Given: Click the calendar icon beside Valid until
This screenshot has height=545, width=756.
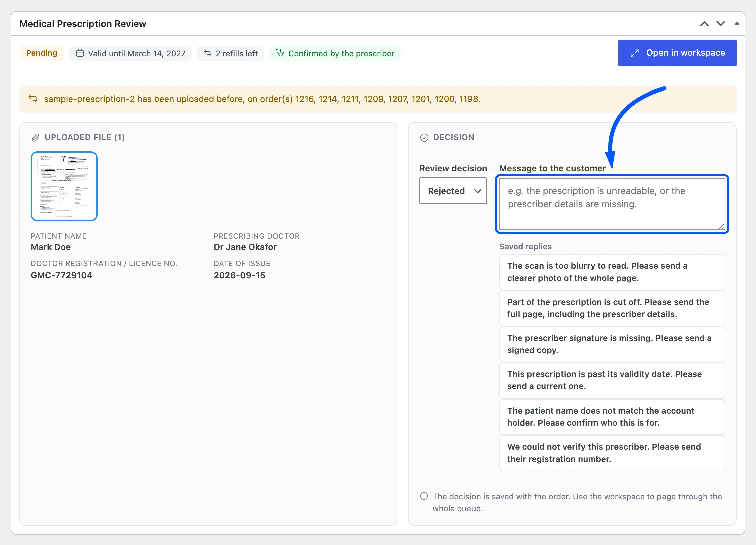Looking at the screenshot, I should click(x=80, y=53).
